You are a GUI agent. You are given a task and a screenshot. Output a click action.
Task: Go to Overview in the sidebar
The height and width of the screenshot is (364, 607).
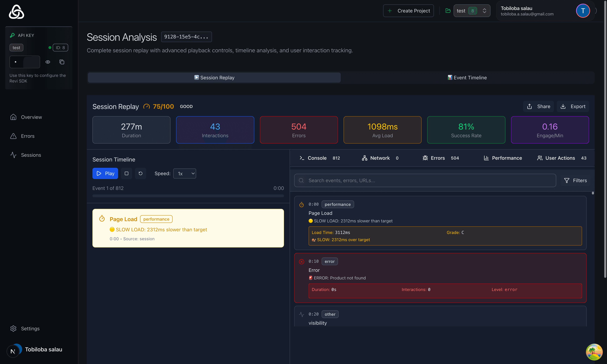(x=31, y=117)
